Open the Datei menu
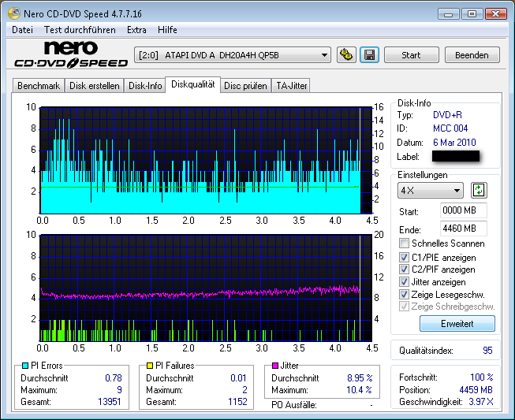515x420 pixels. coord(22,30)
